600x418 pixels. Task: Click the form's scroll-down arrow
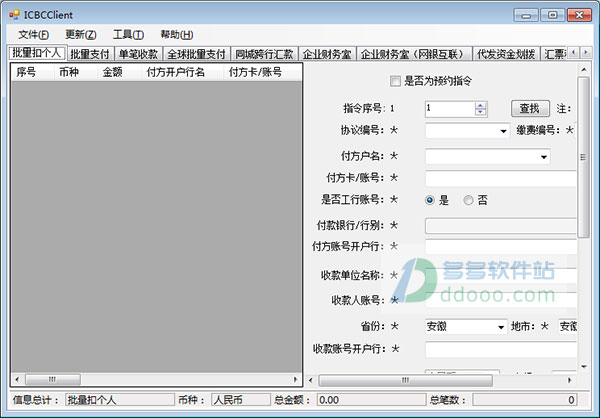tap(584, 367)
